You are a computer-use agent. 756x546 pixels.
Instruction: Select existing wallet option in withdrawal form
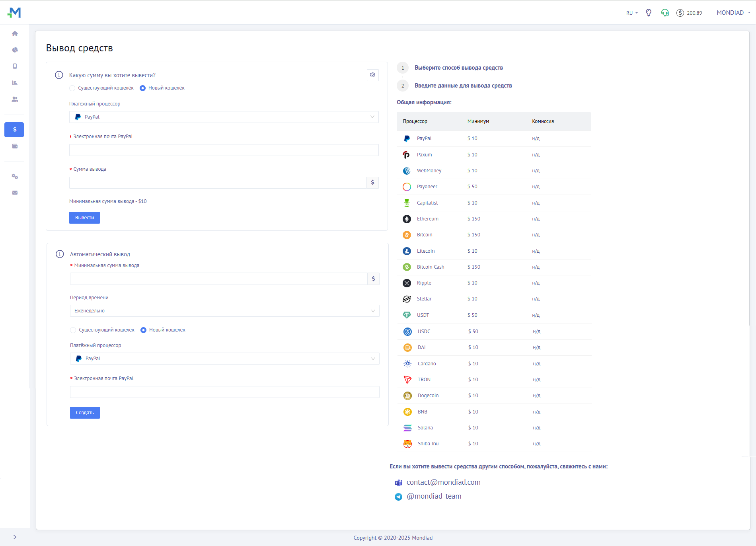[x=72, y=88]
